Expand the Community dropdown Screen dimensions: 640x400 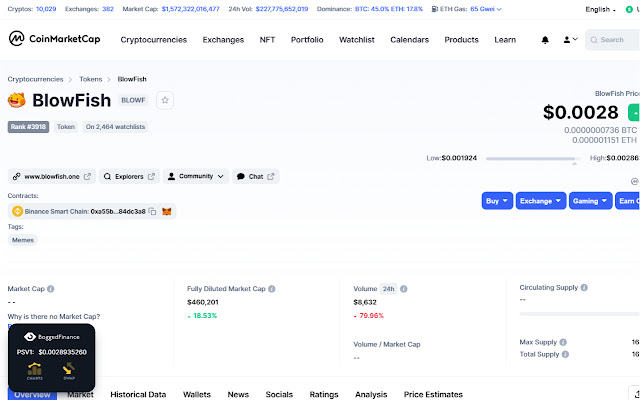pos(196,176)
